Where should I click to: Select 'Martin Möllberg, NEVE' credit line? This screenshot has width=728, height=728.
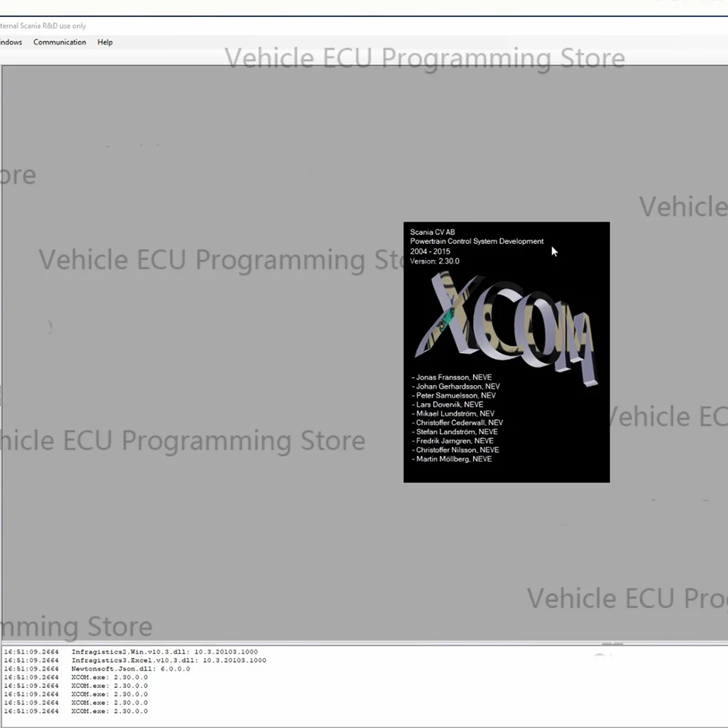(452, 459)
